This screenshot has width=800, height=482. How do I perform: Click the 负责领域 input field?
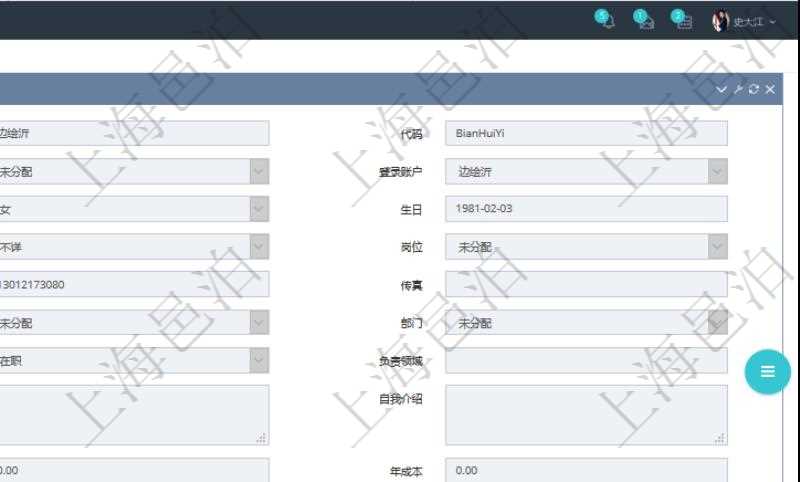pos(586,360)
